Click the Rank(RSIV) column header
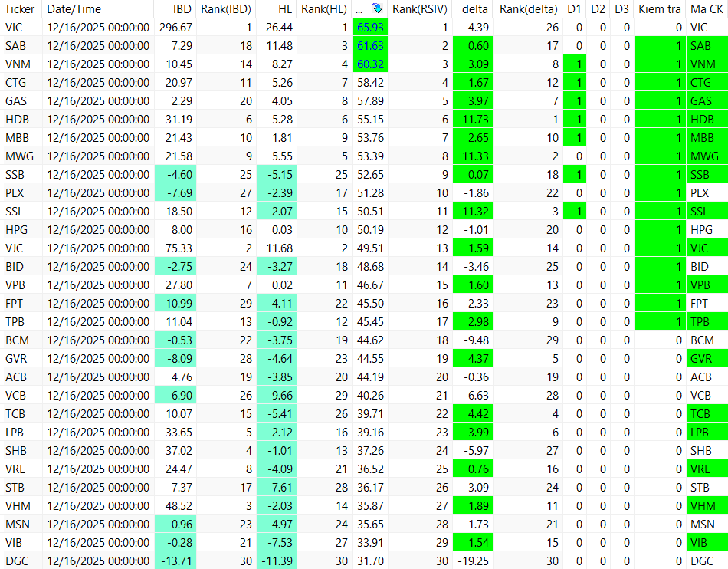 [420, 9]
